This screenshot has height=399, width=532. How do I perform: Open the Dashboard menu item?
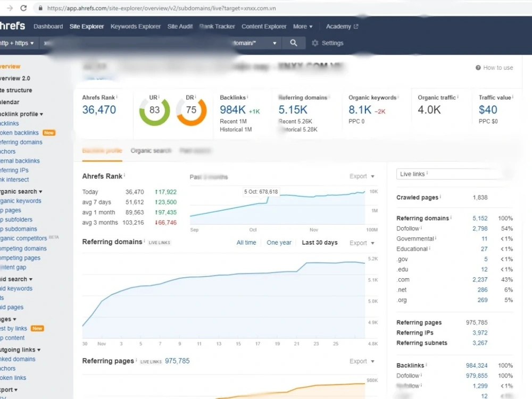point(48,27)
